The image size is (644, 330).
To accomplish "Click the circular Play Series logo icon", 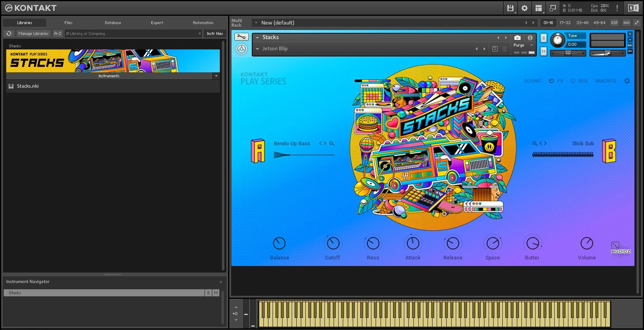I will point(241,49).
